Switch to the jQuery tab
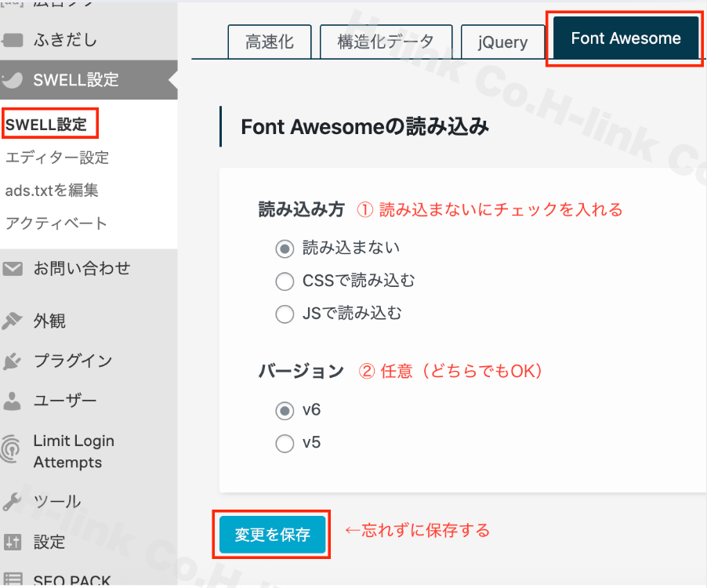Image resolution: width=707 pixels, height=588 pixels. click(502, 42)
